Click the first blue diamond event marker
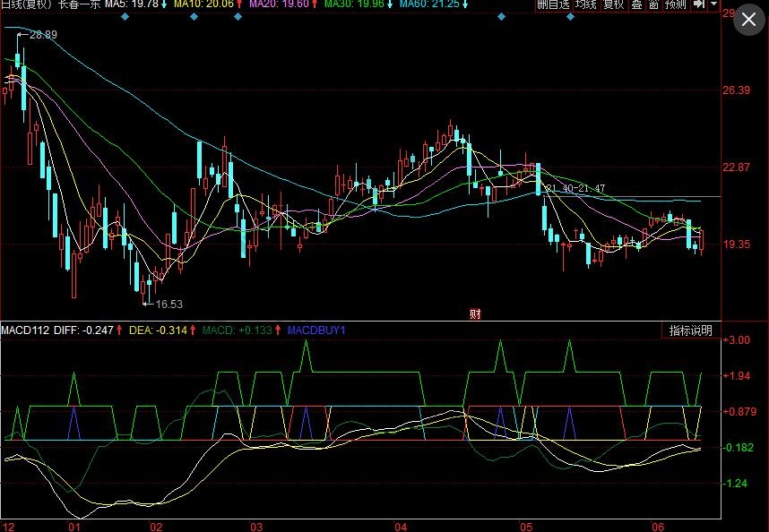Image resolution: width=769 pixels, height=532 pixels. pyautogui.click(x=125, y=18)
